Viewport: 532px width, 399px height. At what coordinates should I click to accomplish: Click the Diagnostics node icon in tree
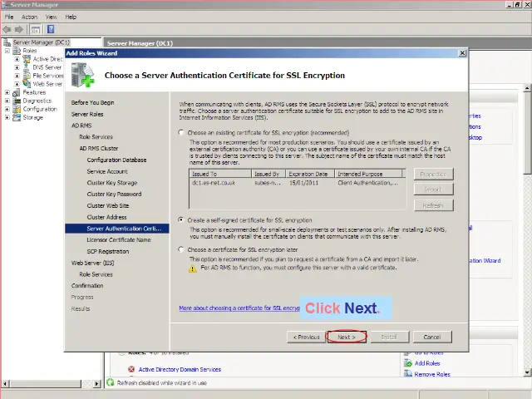click(17, 101)
